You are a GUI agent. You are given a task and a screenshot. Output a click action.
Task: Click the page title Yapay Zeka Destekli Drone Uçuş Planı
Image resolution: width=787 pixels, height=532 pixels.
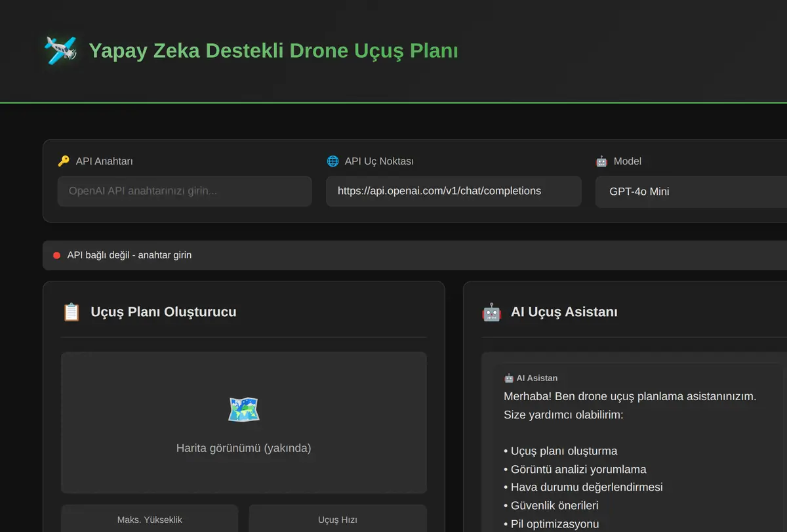pyautogui.click(x=273, y=51)
